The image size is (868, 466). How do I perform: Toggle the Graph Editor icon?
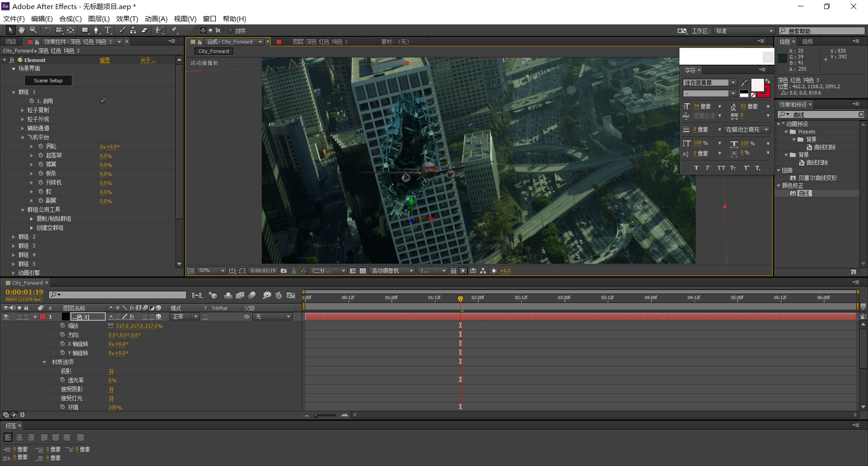pos(291,295)
